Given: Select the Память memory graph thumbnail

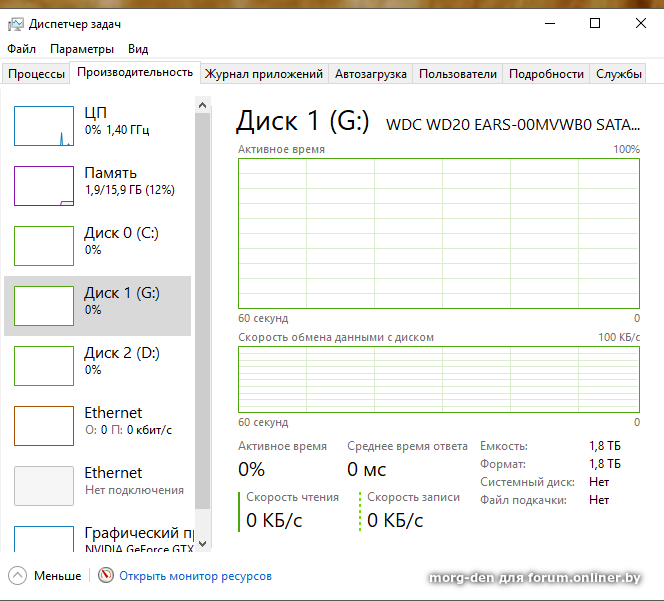Looking at the screenshot, I should coord(44,186).
